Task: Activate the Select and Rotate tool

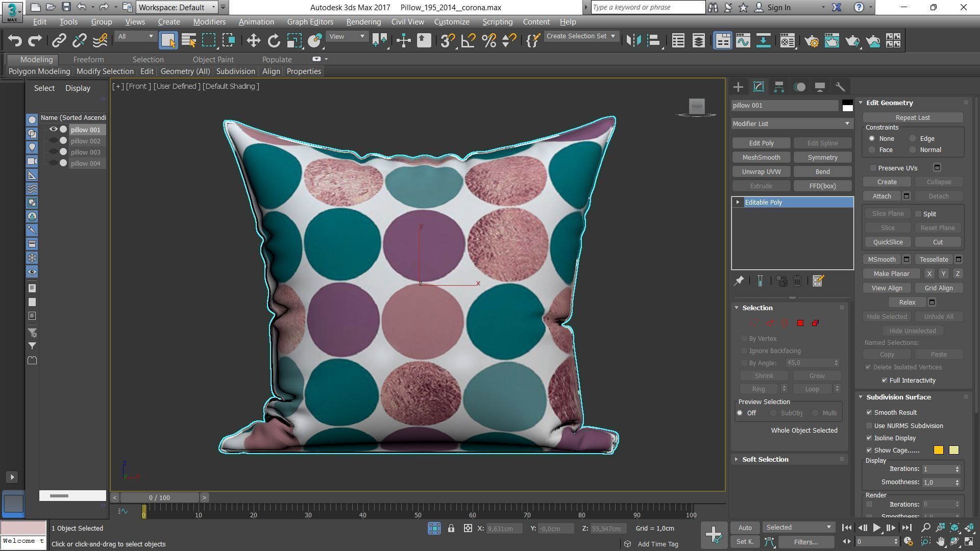Action: pyautogui.click(x=274, y=41)
